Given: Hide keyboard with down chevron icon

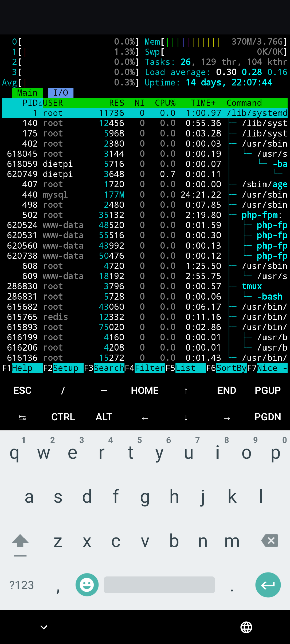Looking at the screenshot, I should (44, 627).
